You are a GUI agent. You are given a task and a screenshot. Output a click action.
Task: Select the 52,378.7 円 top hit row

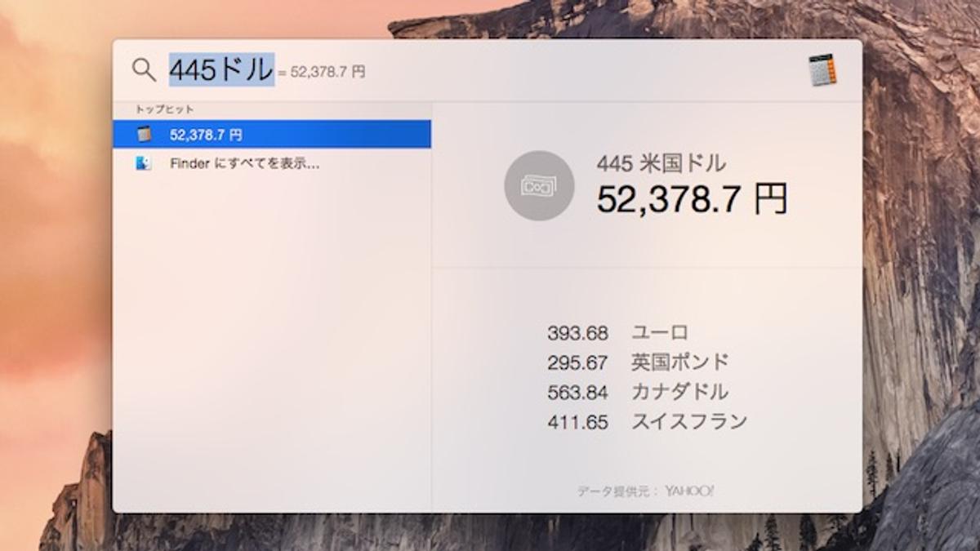click(272, 135)
